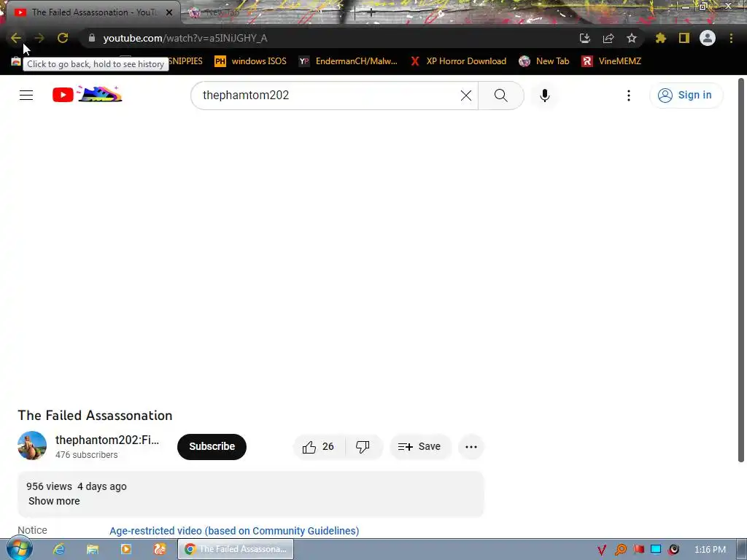The image size is (747, 560).
Task: Click the orange magnifier tray icon
Action: (620, 550)
